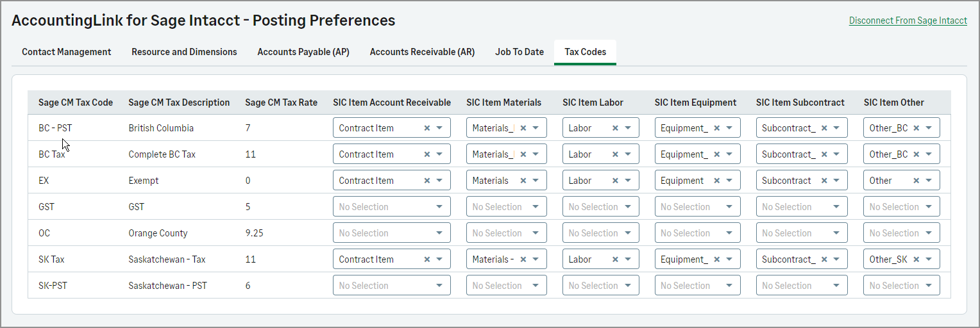Open GST row SIC Item Equipment dropdown

point(698,207)
